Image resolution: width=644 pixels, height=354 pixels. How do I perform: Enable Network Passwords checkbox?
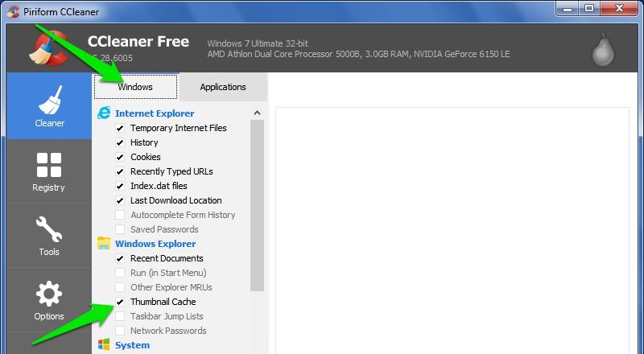click(120, 331)
